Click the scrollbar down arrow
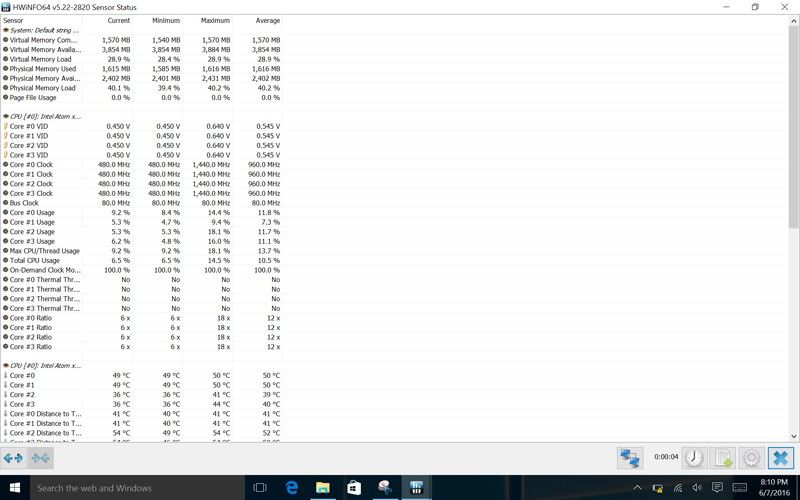This screenshot has height=500, width=800. pos(794,436)
